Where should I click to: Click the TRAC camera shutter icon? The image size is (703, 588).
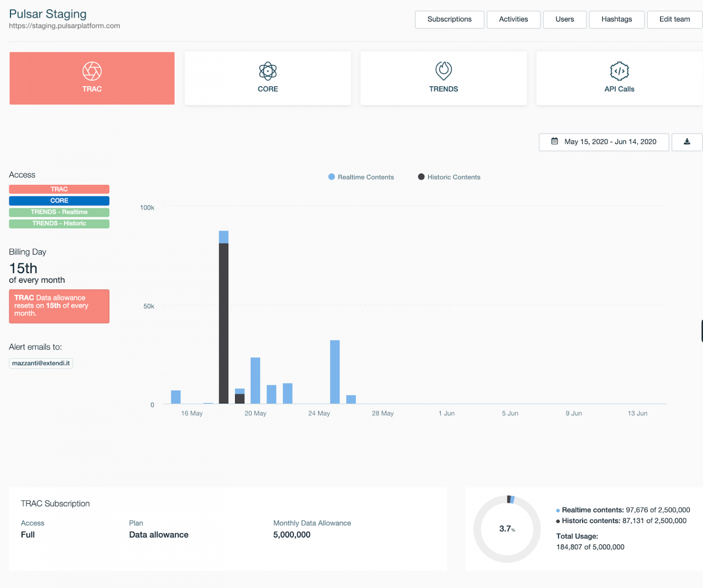pos(92,71)
